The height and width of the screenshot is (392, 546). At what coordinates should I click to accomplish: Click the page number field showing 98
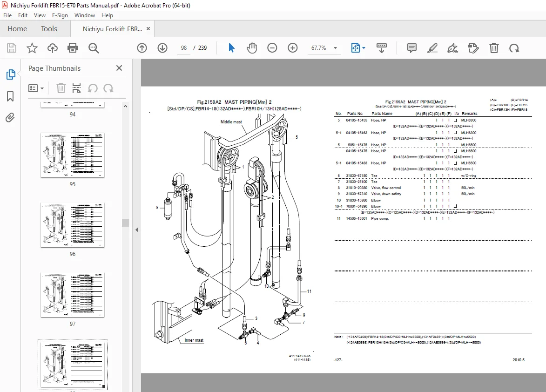[184, 48]
